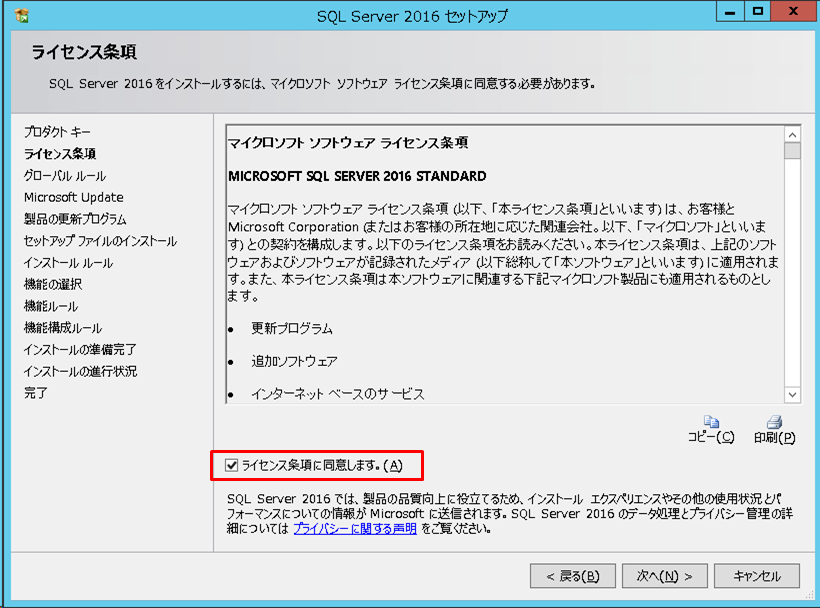Select the グローバル ルール step
The image size is (820, 608).
pos(65,176)
